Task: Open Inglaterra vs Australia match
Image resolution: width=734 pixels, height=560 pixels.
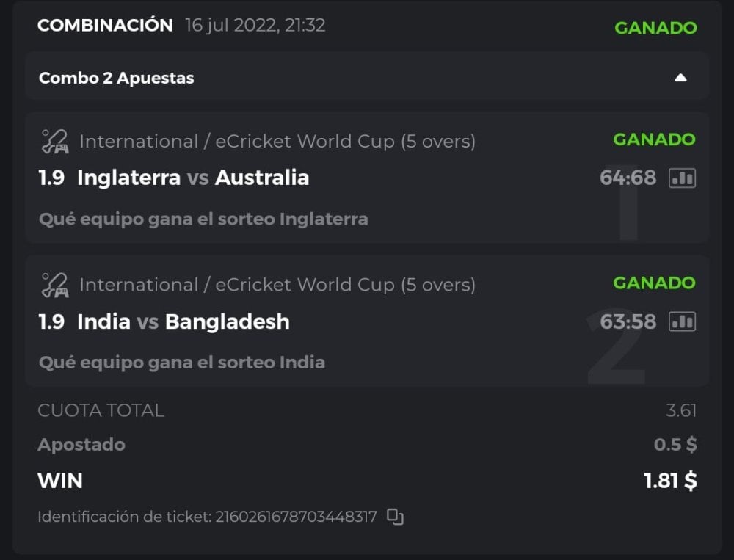Action: pyautogui.click(x=192, y=178)
